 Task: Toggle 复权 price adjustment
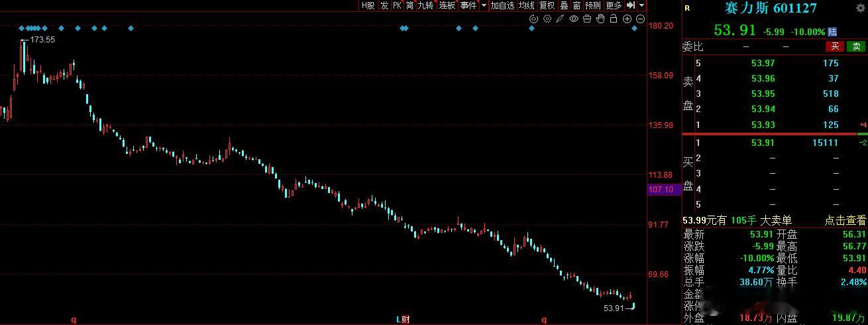click(547, 5)
